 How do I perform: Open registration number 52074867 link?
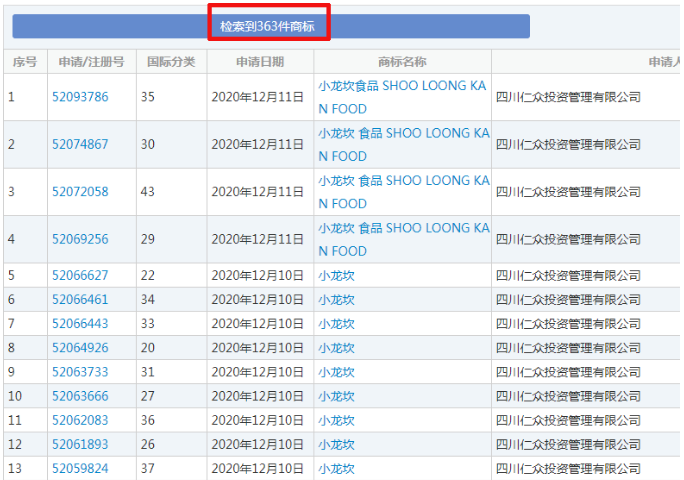coord(80,144)
